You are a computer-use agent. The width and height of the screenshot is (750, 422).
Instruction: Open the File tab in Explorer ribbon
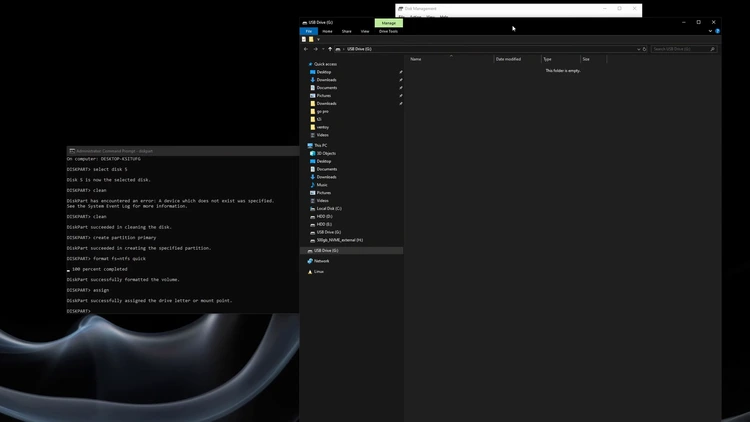[309, 31]
